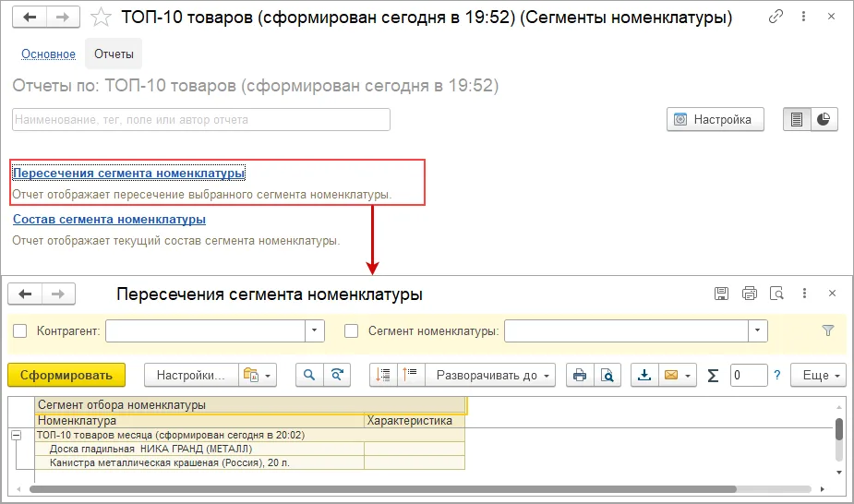854x504 pixels.
Task: Click vertical scrollbar down arrow in report
Action: pyautogui.click(x=838, y=473)
